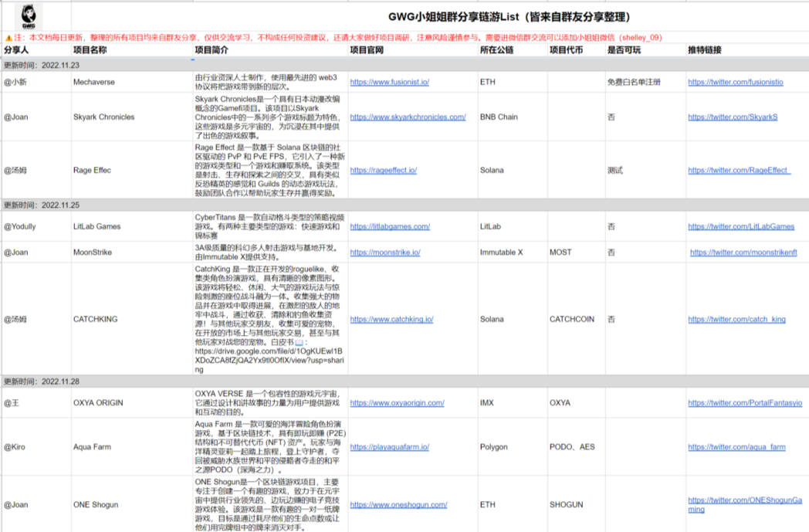This screenshot has height=532, width=809.
Task: Open the twitter.com/catch_king link
Action: tap(736, 320)
